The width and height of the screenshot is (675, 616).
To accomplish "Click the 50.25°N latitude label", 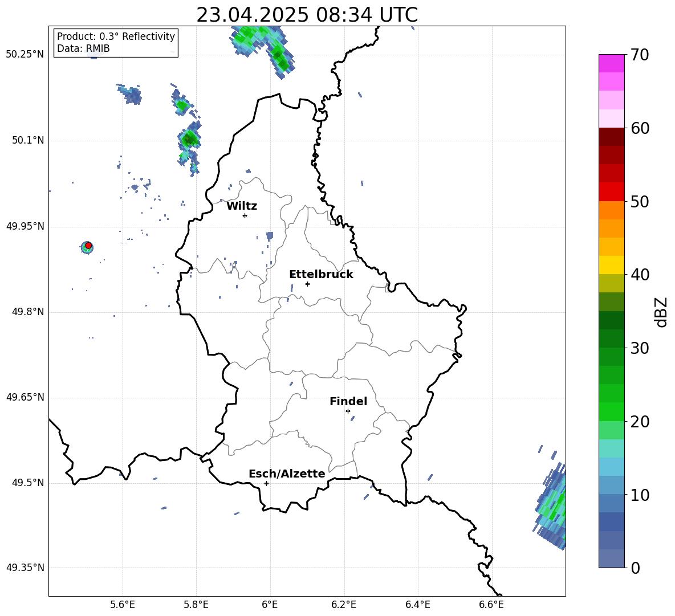I will (25, 54).
